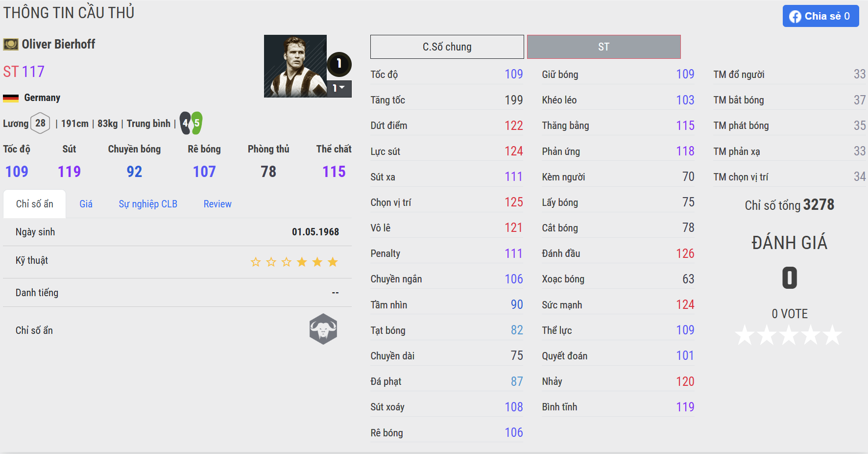Image resolution: width=868 pixels, height=454 pixels.
Task: Rate the player with the fifth vote star
Action: tap(832, 335)
